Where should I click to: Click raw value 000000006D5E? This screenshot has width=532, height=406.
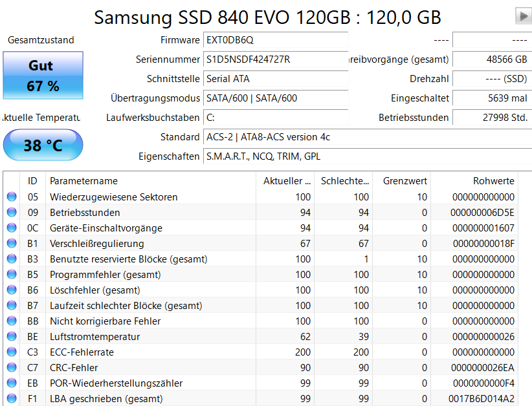(x=482, y=213)
